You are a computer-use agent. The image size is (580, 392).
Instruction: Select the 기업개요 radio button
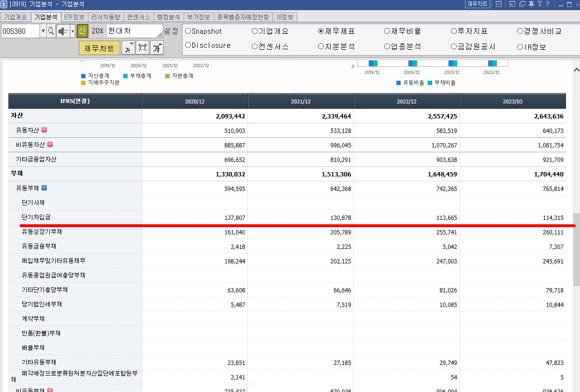[x=255, y=31]
